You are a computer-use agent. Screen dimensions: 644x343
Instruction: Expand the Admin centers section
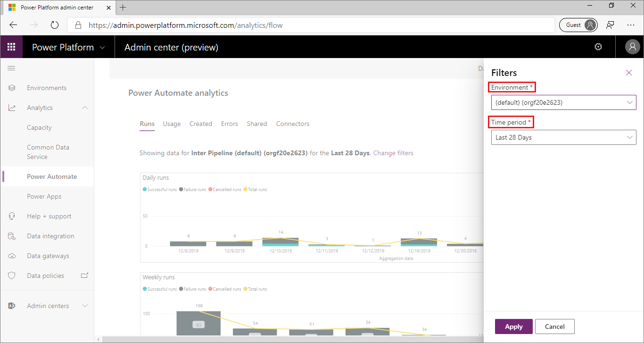coord(85,306)
